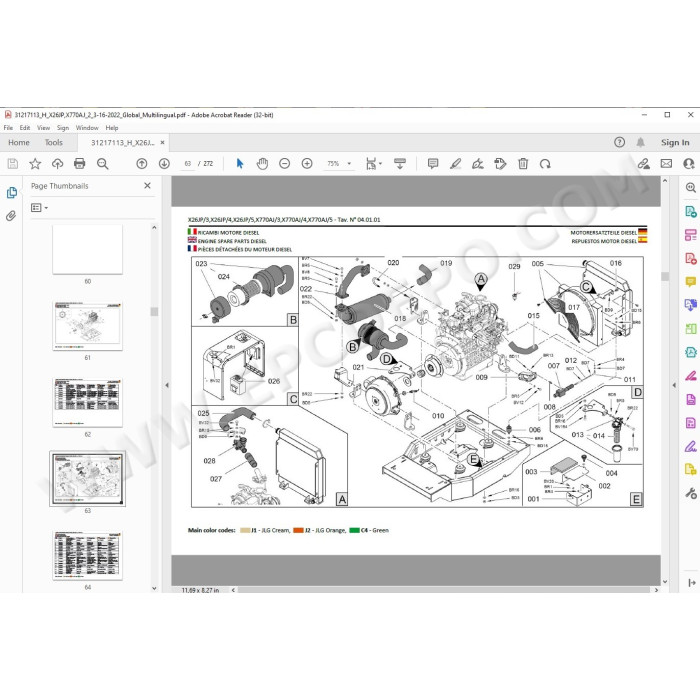The width and height of the screenshot is (700, 700).
Task: Open the thumbnail options dropdown
Action: (39, 208)
